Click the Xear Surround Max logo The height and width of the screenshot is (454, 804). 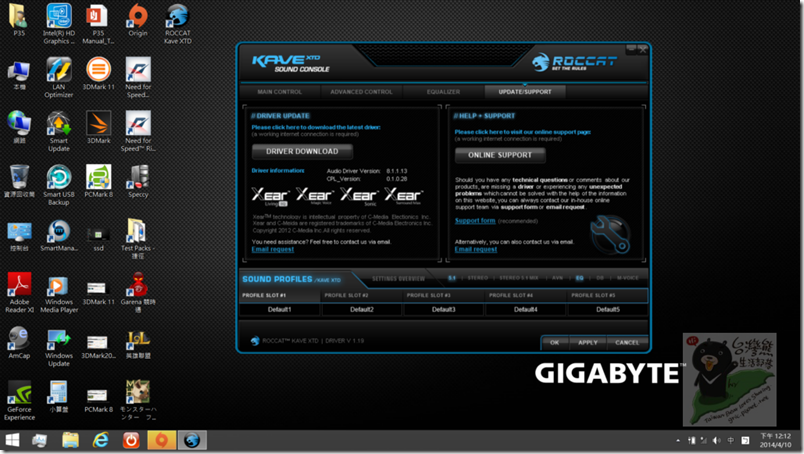click(x=404, y=196)
